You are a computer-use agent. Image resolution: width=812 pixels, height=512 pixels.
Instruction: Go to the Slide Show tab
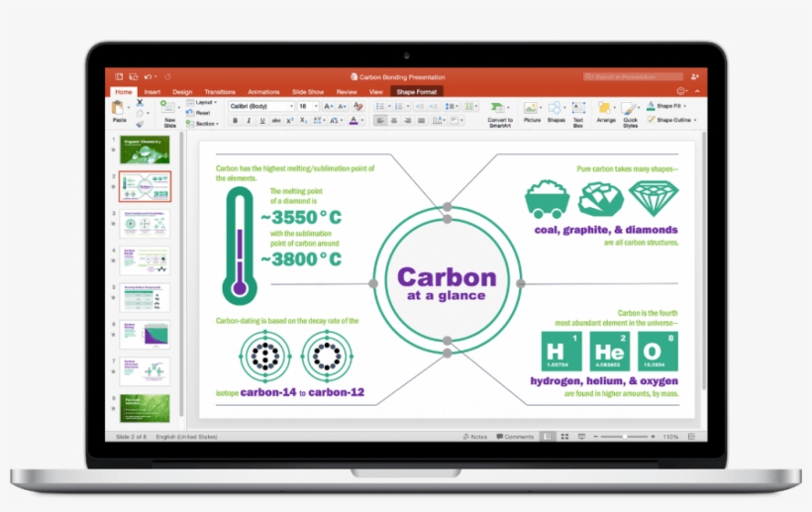click(308, 92)
